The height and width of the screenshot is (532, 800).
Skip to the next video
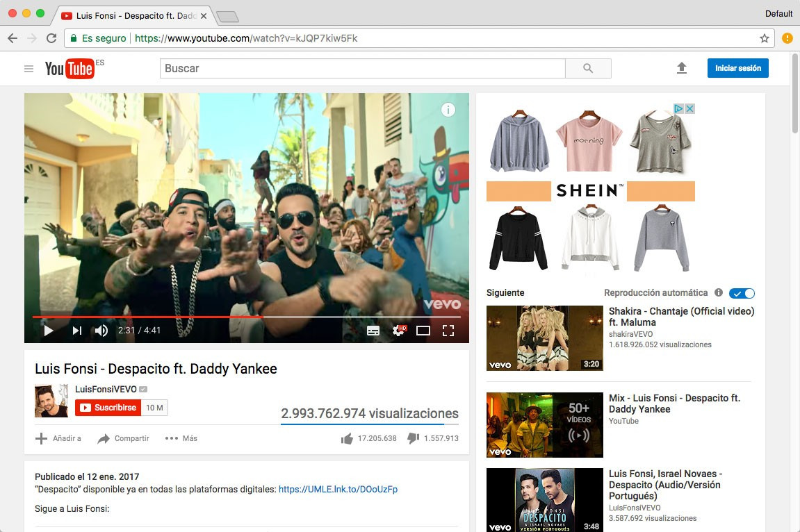(77, 331)
